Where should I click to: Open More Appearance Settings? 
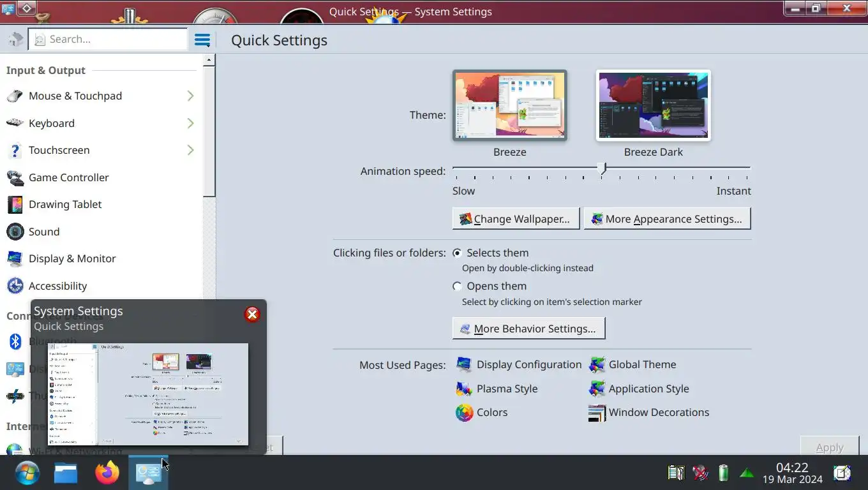click(667, 219)
